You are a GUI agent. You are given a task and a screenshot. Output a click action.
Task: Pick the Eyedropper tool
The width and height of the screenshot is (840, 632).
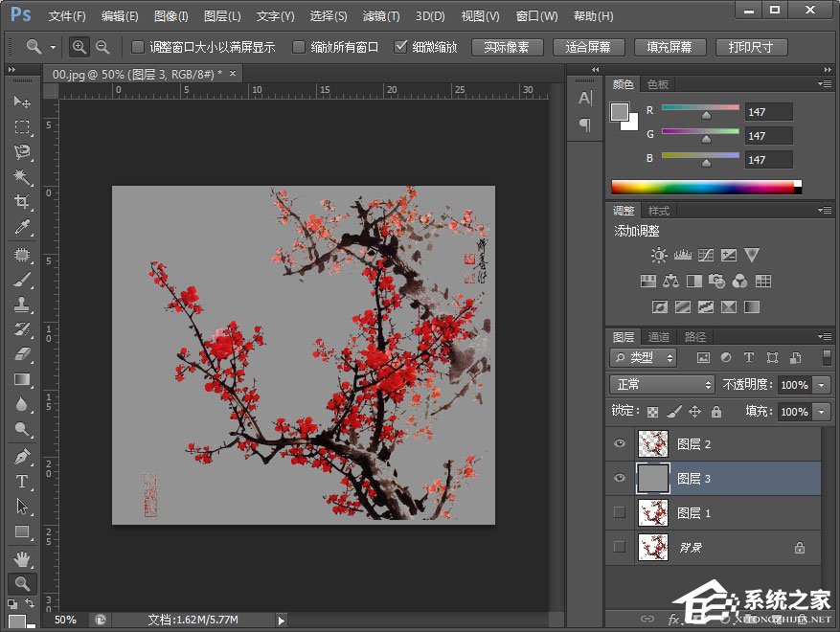pos(22,228)
